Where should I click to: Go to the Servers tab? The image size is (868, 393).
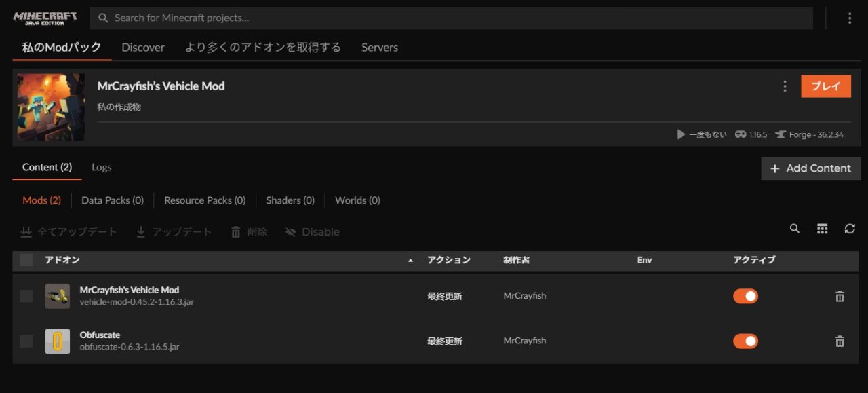[380, 48]
